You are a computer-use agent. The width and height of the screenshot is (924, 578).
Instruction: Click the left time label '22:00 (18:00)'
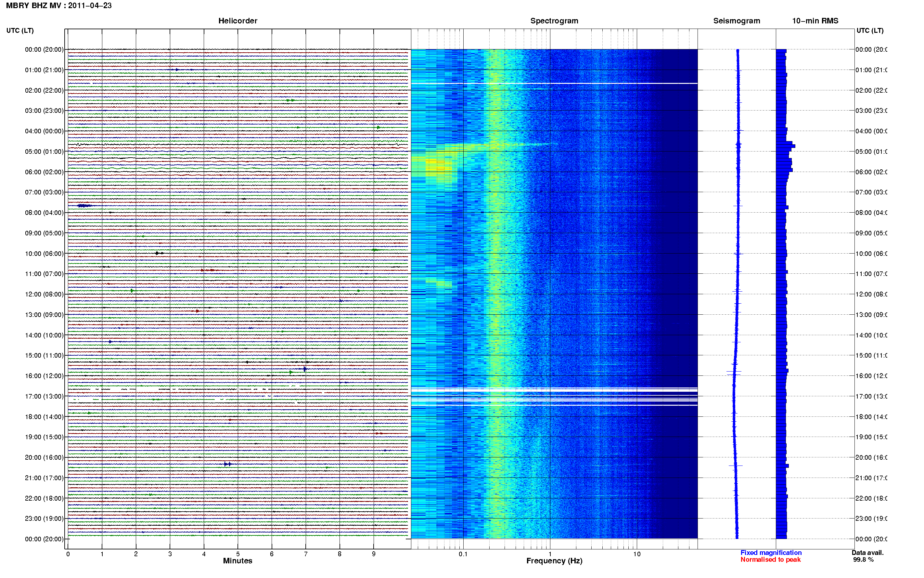[x=44, y=498]
